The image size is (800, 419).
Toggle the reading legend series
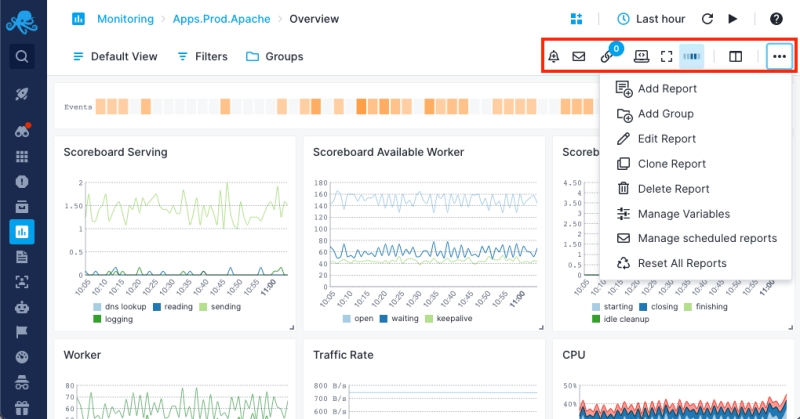pyautogui.click(x=173, y=307)
